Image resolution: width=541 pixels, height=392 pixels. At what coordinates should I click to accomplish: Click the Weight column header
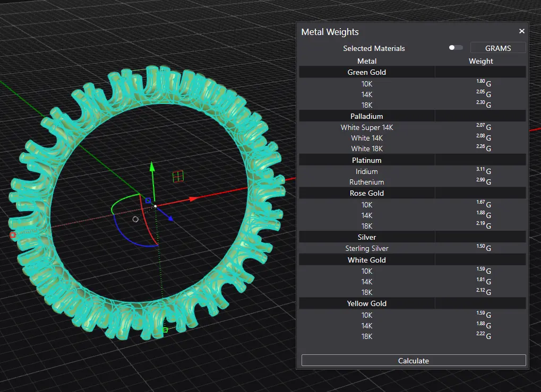[480, 61]
